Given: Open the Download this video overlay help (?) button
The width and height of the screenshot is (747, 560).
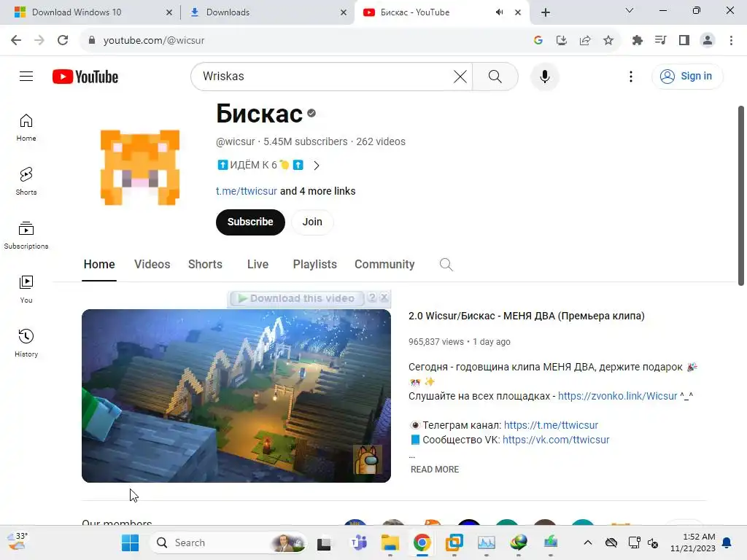Looking at the screenshot, I should [x=372, y=297].
